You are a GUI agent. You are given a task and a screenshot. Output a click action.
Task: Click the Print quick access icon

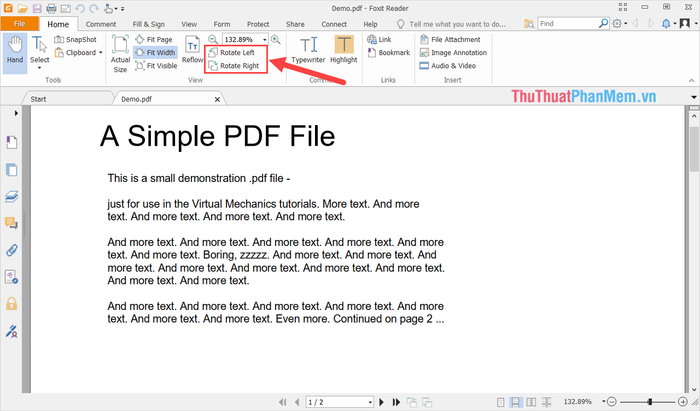[x=51, y=8]
